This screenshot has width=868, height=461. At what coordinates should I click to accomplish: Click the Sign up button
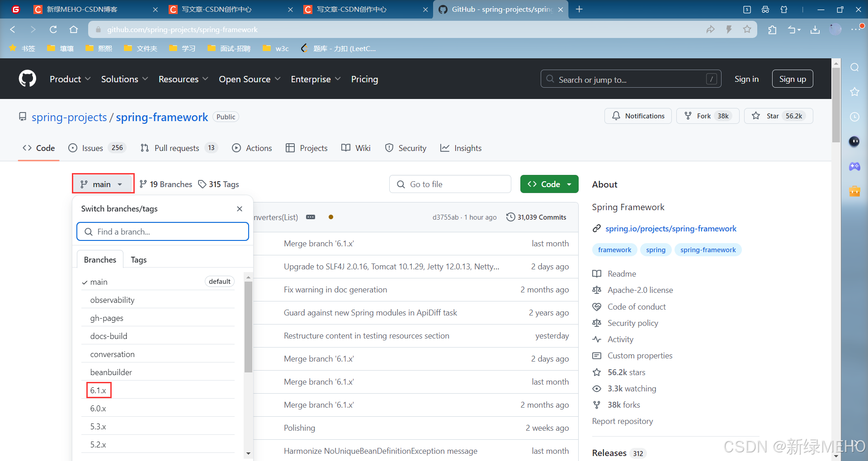tap(793, 79)
